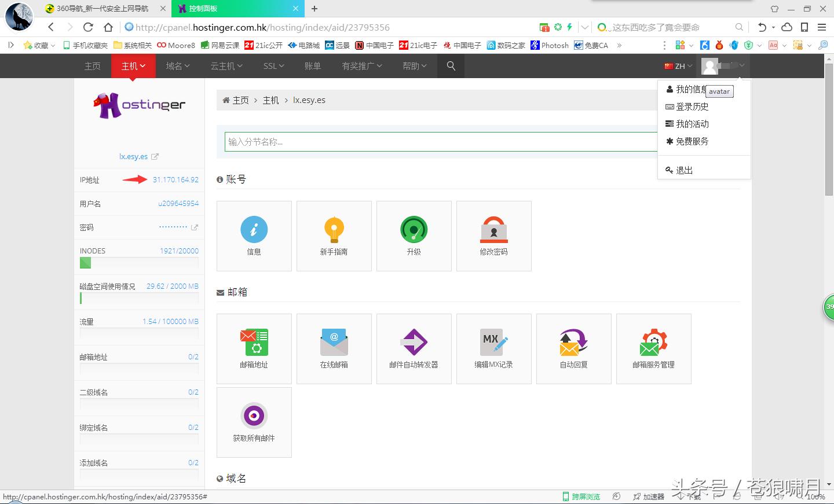This screenshot has height=504, width=834.
Task: Expand the 域名 navigation dropdown
Action: 177,66
